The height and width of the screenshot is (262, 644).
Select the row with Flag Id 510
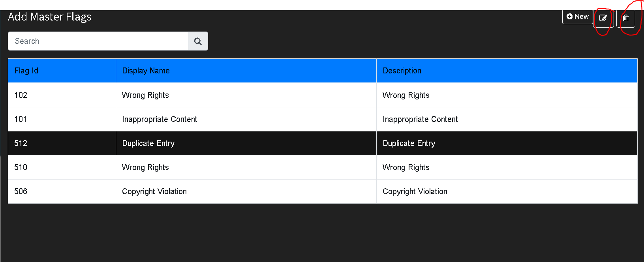(323, 167)
